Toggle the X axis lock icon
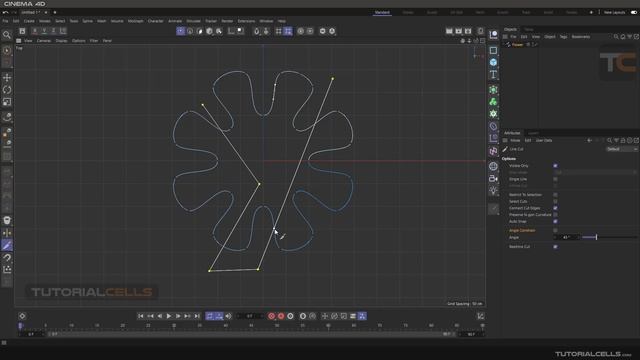 tap(35, 31)
